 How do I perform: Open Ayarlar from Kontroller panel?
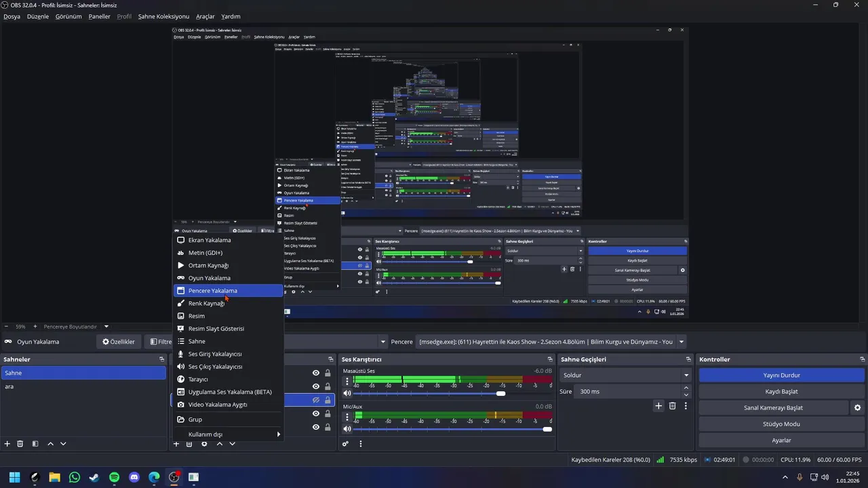[782, 440]
